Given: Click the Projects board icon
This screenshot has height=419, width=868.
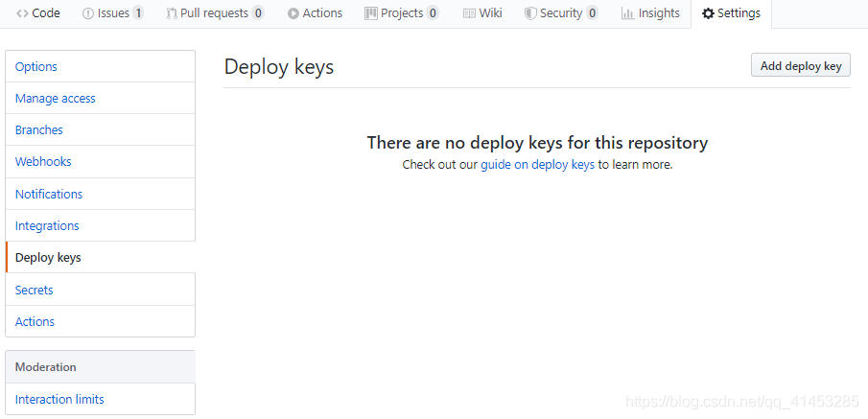Looking at the screenshot, I should click(371, 13).
